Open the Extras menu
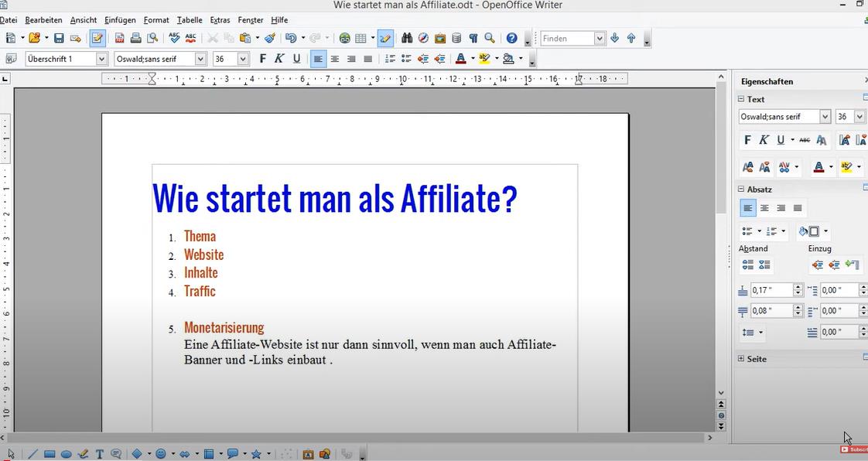The image size is (868, 461). [220, 20]
